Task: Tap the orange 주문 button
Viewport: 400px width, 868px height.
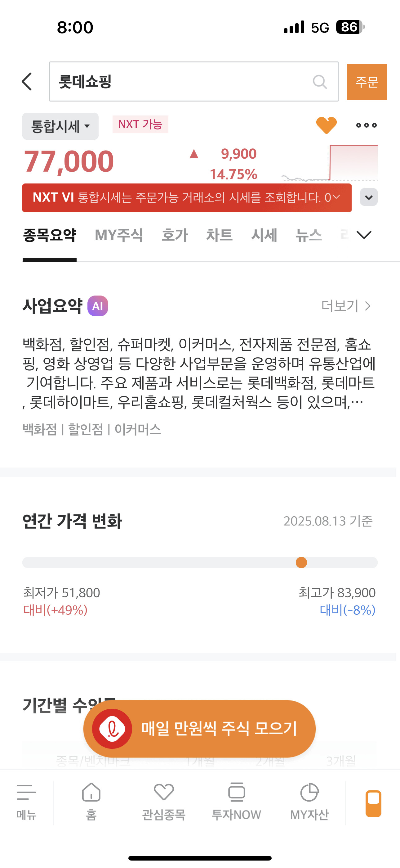Action: tap(367, 82)
